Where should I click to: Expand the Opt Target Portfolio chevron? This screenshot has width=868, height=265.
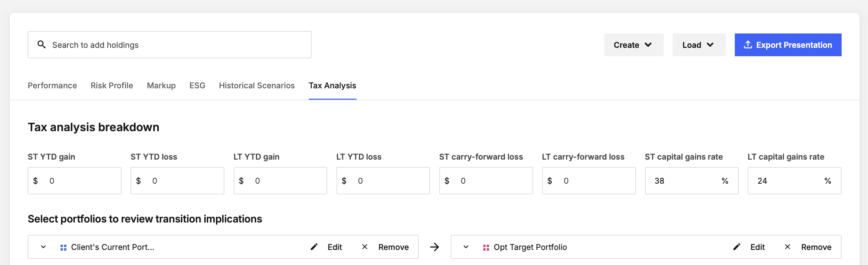coord(466,247)
